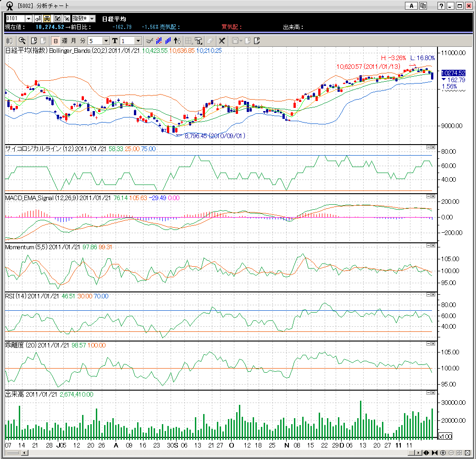Image resolution: width=476 pixels, height=459 pixels.
Task: Switch to weekly (週) chart period
Action: [64, 40]
